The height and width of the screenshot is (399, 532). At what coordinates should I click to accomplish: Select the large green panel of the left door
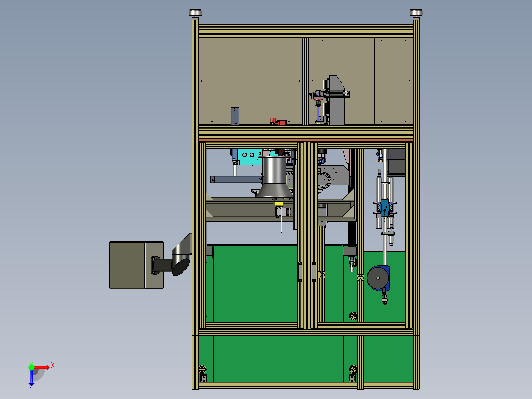click(x=255, y=283)
